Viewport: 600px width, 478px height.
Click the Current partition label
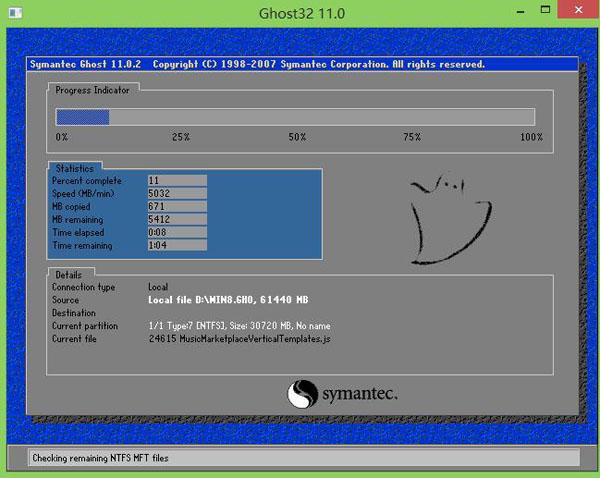(85, 326)
